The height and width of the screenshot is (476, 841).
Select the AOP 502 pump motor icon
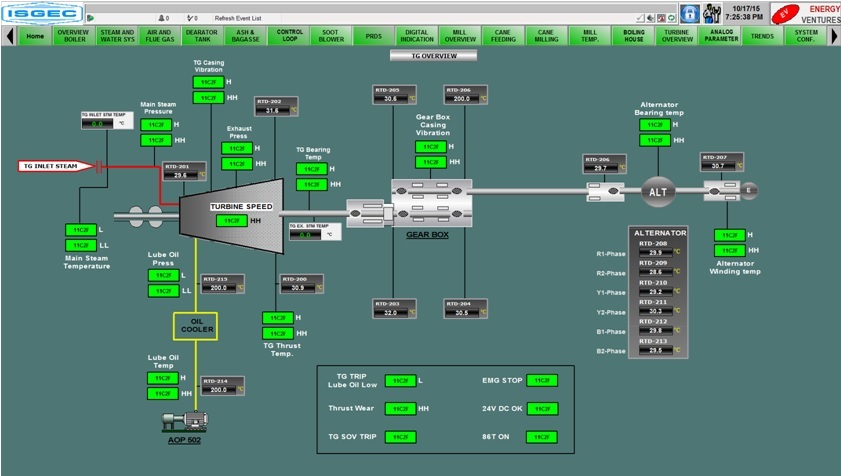tap(185, 421)
